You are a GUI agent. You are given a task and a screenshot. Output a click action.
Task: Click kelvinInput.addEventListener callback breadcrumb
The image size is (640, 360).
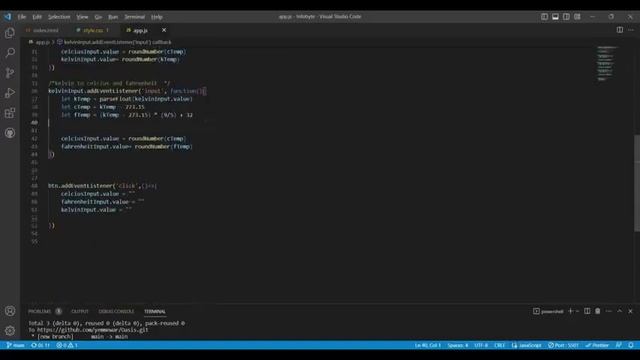(x=115, y=42)
